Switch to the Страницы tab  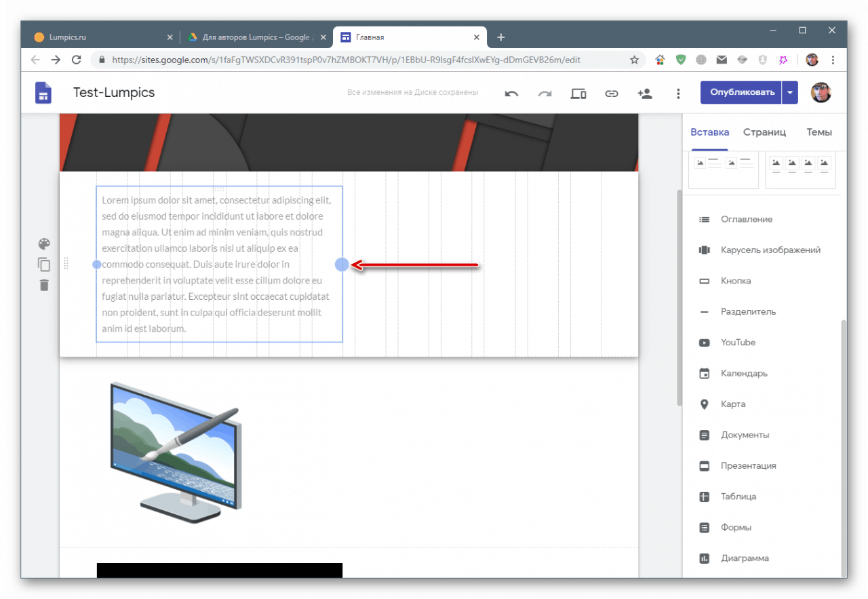pos(764,132)
